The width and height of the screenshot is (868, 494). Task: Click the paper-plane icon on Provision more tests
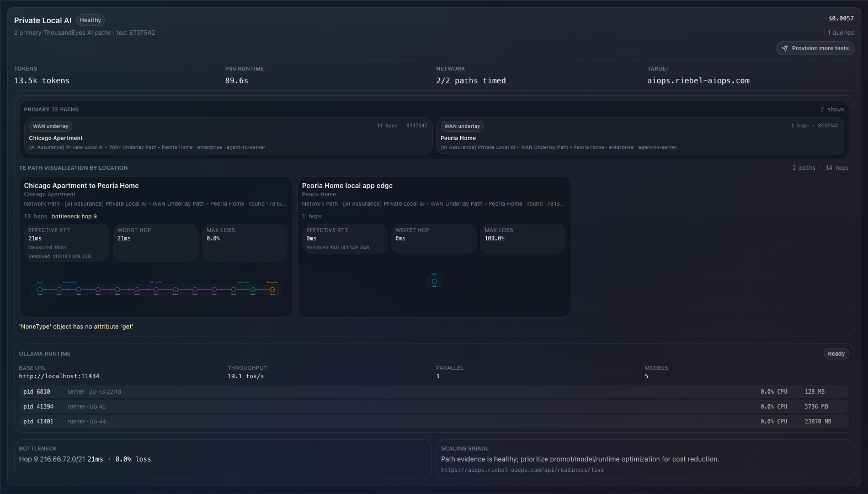tap(785, 49)
